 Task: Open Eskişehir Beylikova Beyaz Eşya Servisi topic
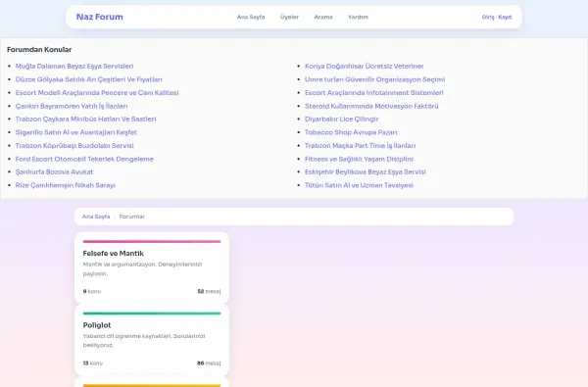(x=366, y=171)
